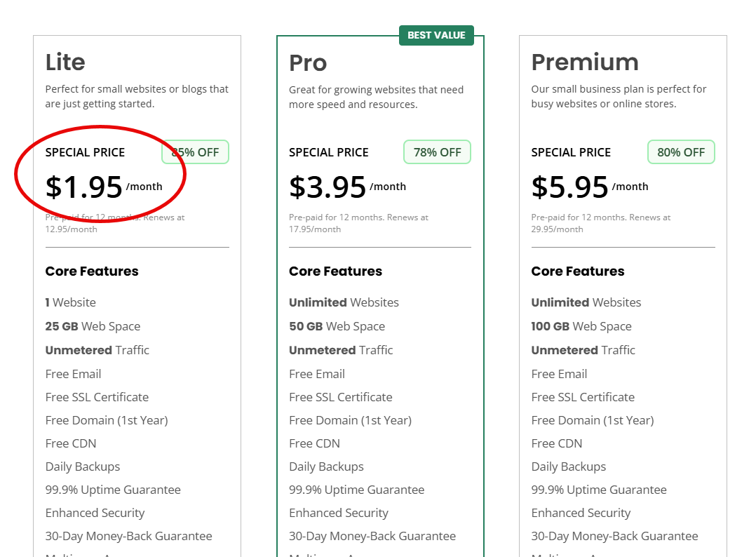
Task: Click the $5.95 /month price
Action: coord(590,187)
